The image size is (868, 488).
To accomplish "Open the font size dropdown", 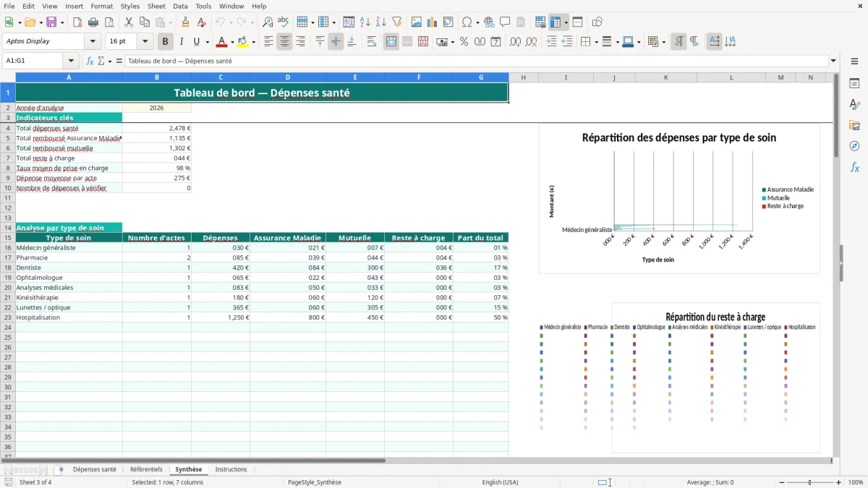I will pos(145,41).
